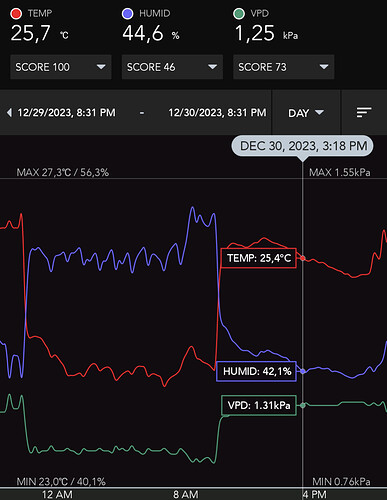This screenshot has height=500, width=387.
Task: Go to previous date range arrow
Action: 9,113
